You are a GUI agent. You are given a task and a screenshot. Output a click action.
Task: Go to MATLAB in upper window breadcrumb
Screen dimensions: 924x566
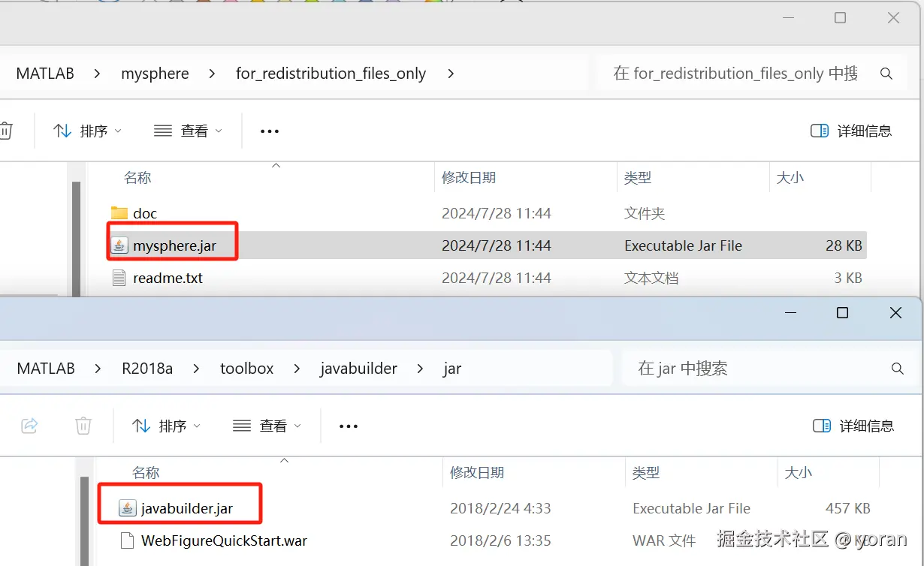tap(45, 74)
